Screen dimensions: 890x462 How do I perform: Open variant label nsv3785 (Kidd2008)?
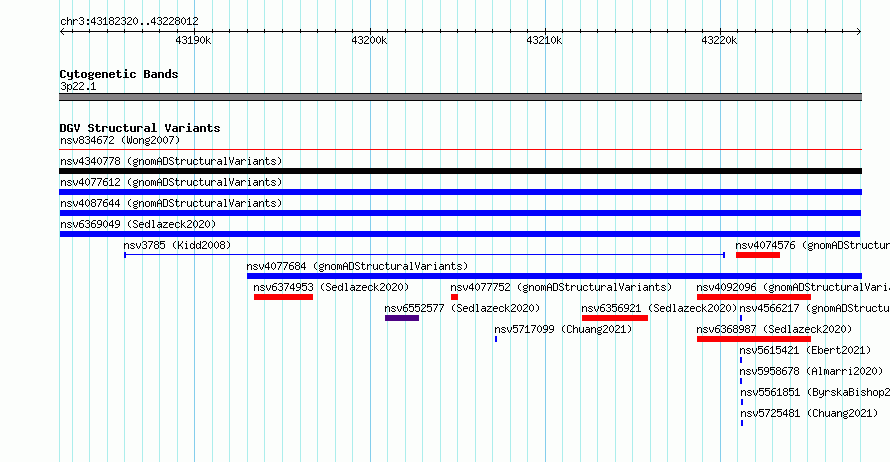[177, 245]
